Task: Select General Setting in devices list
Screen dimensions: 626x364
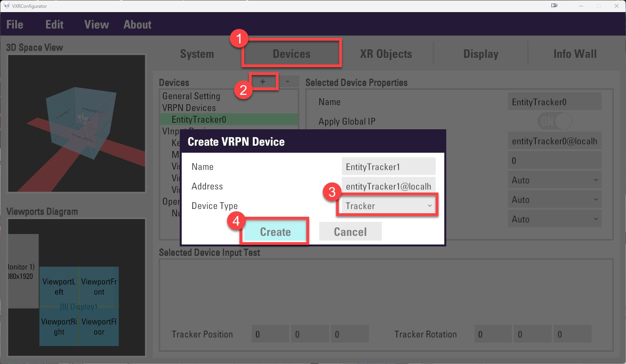Action: tap(191, 96)
